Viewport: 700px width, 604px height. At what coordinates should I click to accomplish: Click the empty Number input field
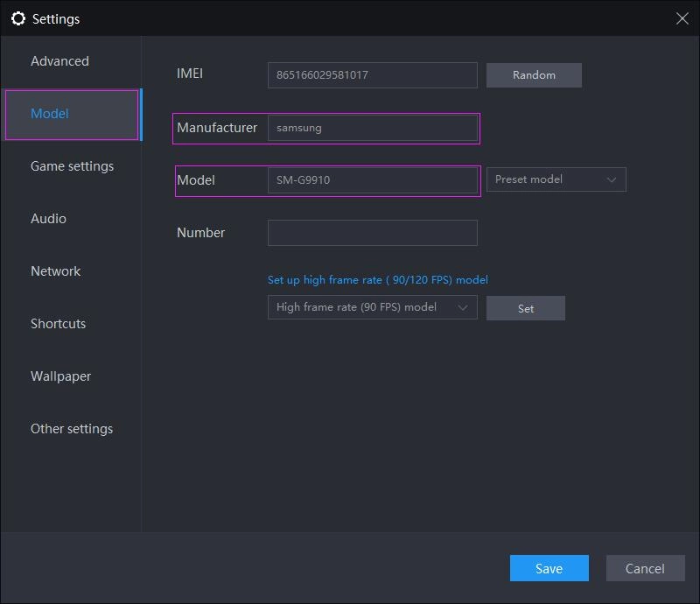point(372,232)
